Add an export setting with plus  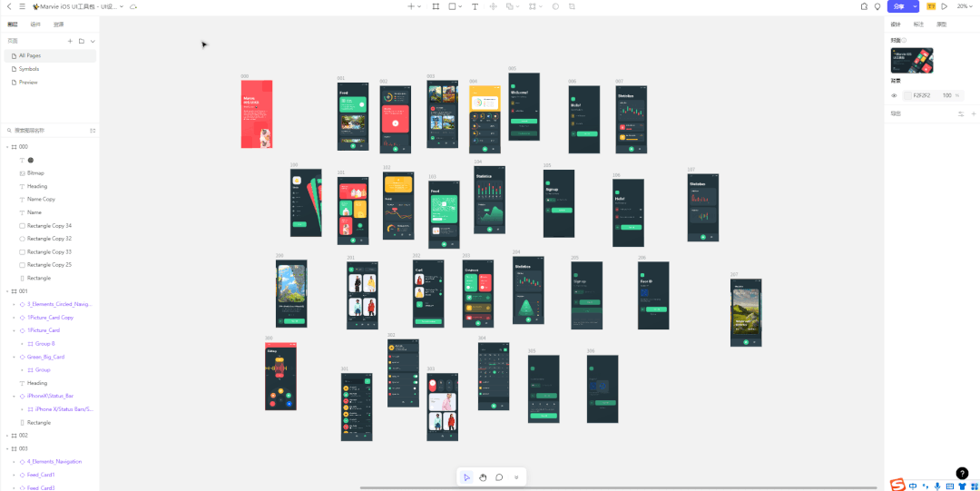(973, 113)
